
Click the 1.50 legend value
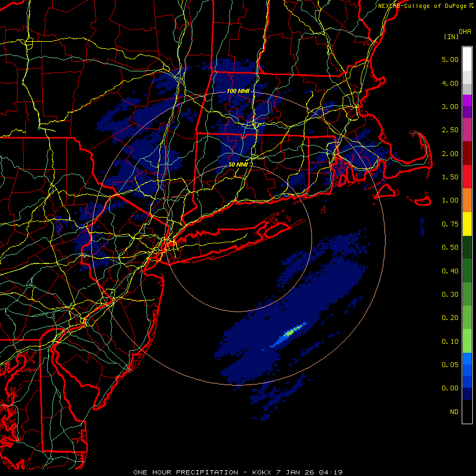(x=450, y=177)
